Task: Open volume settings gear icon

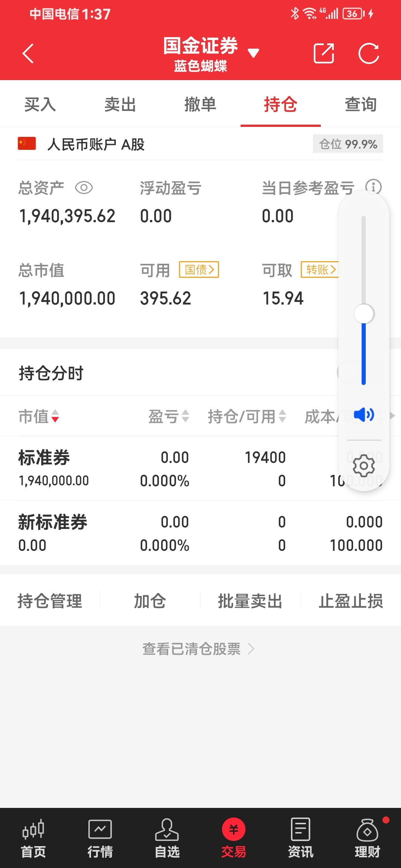Action: tap(364, 466)
